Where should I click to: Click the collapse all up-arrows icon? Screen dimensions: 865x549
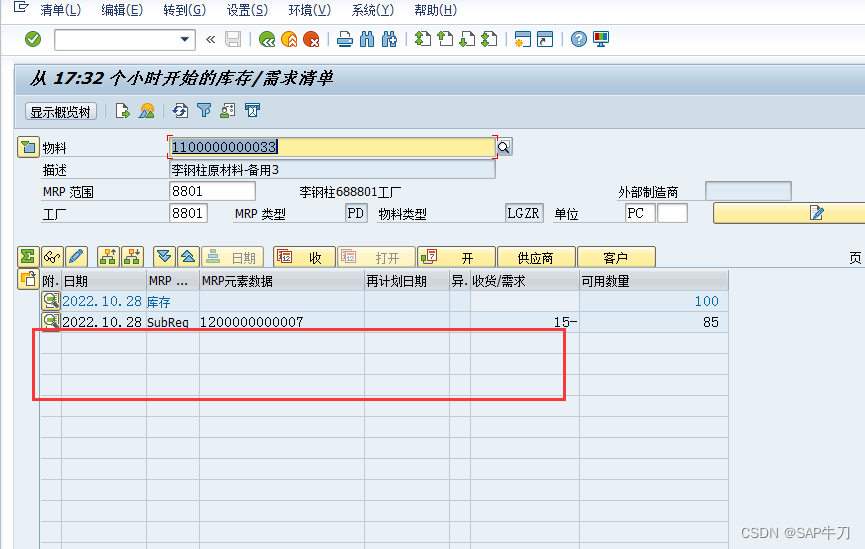188,257
